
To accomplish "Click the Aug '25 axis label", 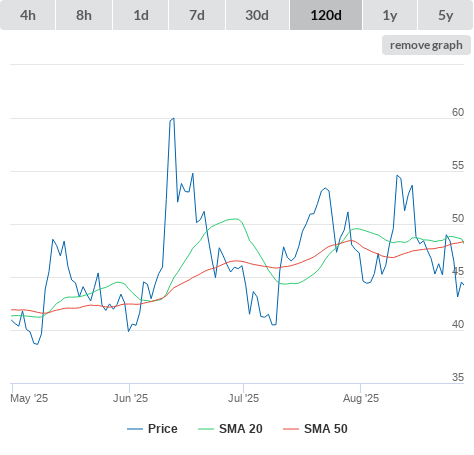I will coord(361,398).
